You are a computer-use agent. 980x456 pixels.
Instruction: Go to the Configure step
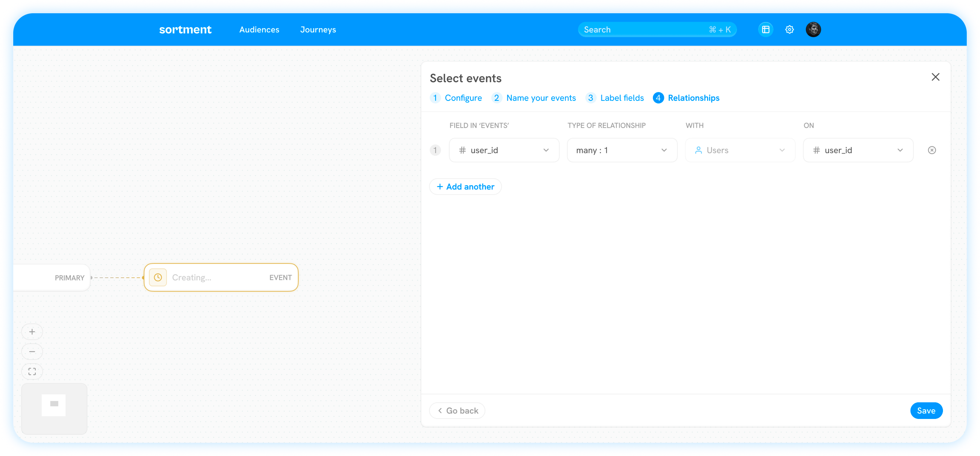(x=463, y=98)
